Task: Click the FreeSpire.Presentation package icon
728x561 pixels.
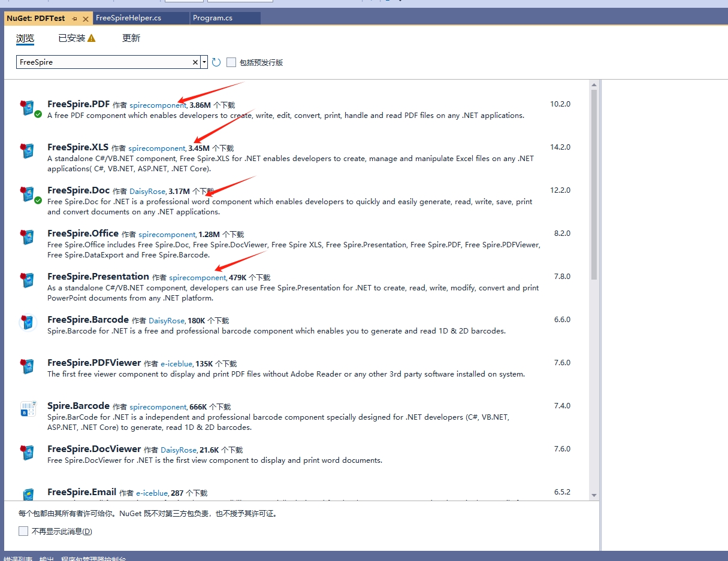Action: 26,280
